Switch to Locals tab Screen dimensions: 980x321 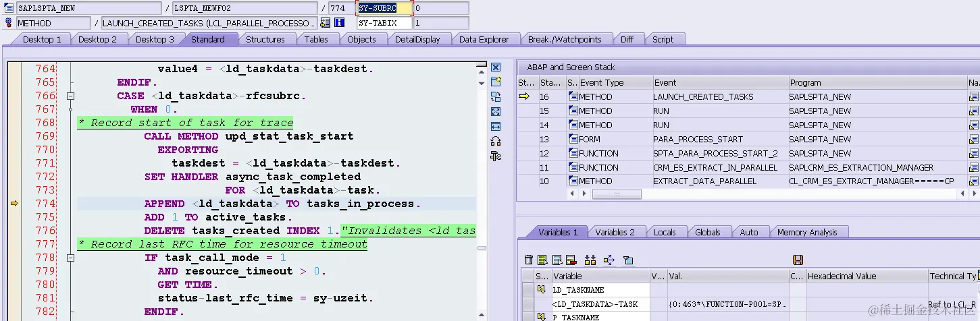(x=665, y=232)
